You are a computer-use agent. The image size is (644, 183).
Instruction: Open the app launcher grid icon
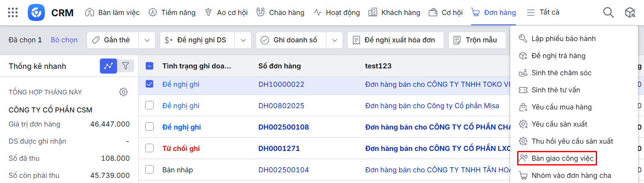(13, 12)
